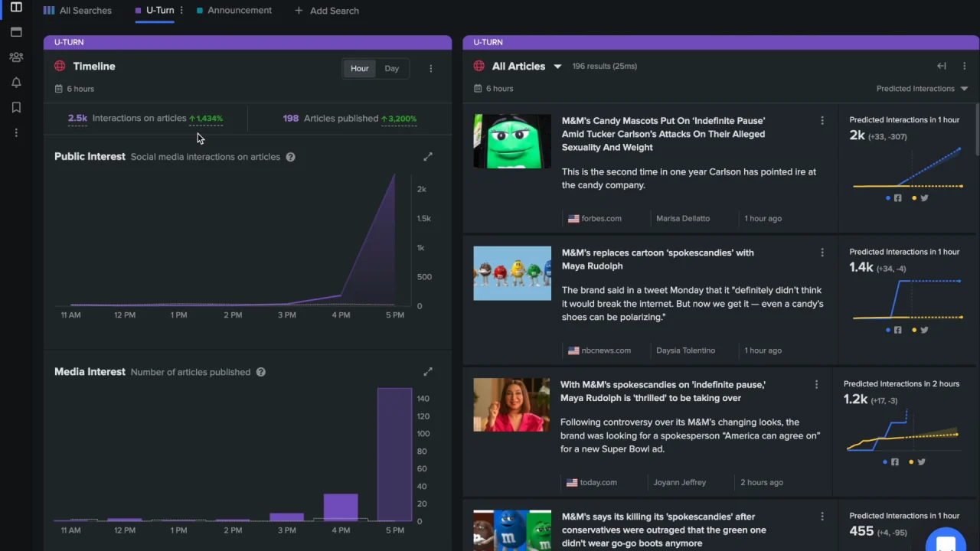Click author name Marisa Dellatto
Screen dimensions: 980x551
click(683, 219)
